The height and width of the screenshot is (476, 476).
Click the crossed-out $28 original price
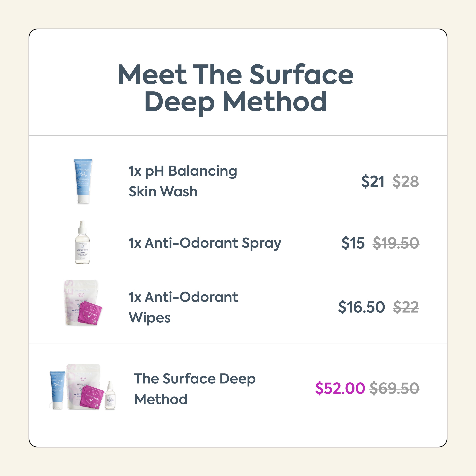pos(406,182)
